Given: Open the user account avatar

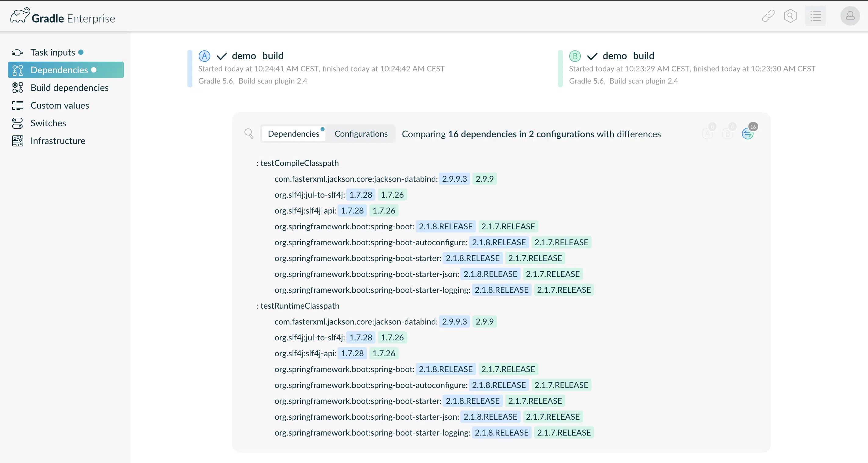Looking at the screenshot, I should (850, 16).
